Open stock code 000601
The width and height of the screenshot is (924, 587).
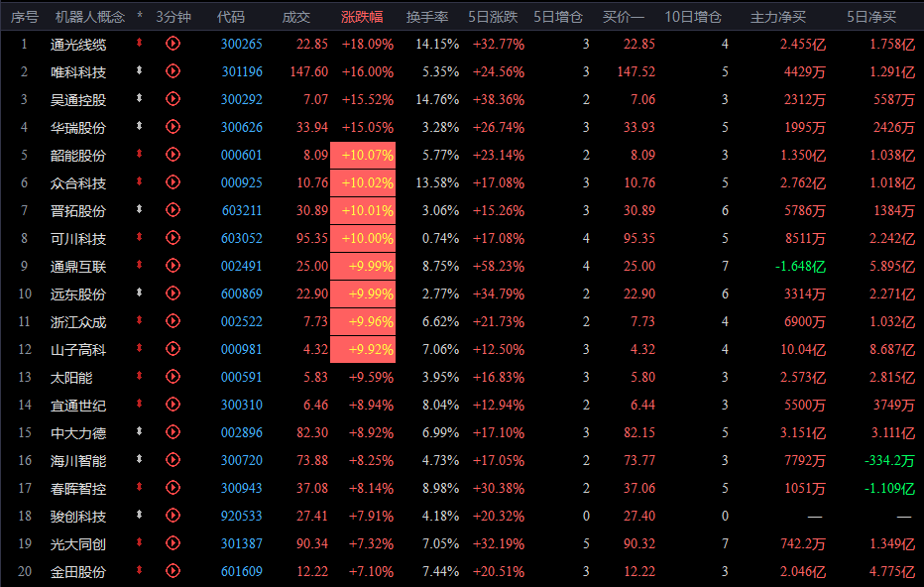click(242, 155)
